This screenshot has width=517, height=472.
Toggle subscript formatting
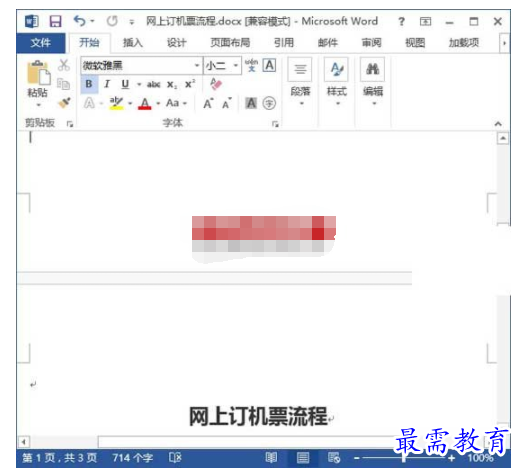(172, 84)
